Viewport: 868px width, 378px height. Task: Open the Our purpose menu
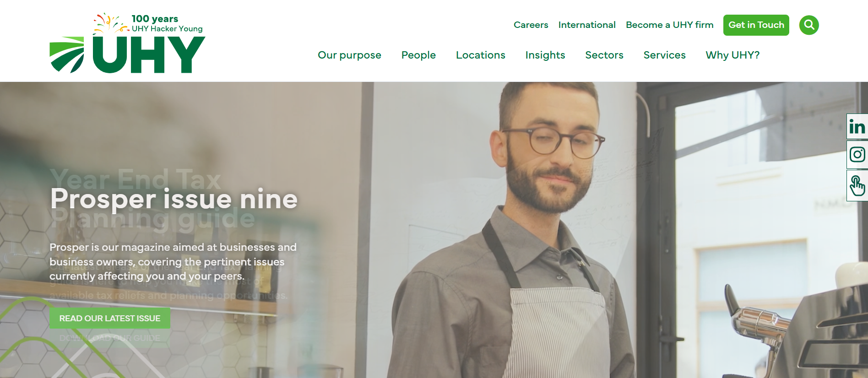click(x=349, y=55)
